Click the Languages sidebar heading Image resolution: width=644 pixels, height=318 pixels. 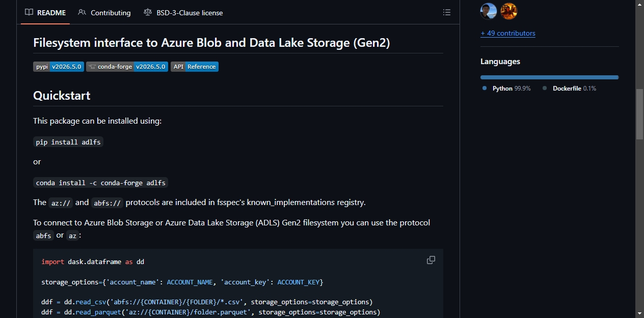click(x=500, y=62)
